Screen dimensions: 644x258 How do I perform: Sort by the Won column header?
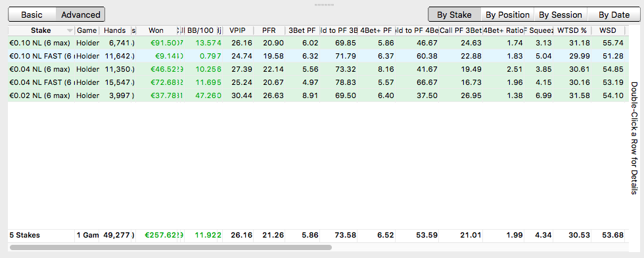[156, 30]
